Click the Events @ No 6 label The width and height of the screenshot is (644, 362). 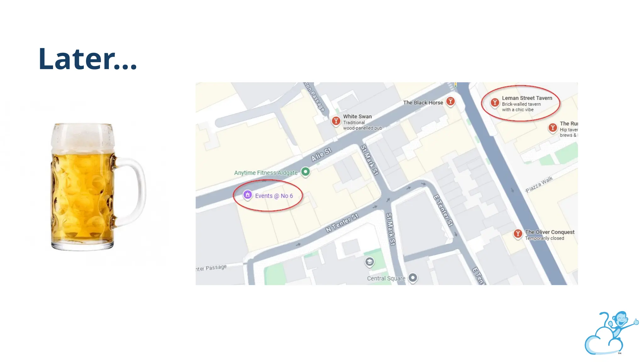(274, 196)
